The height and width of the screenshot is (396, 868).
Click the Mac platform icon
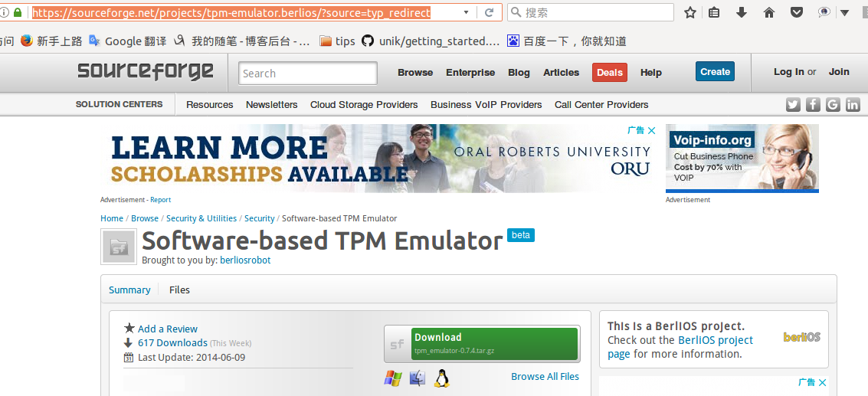417,378
